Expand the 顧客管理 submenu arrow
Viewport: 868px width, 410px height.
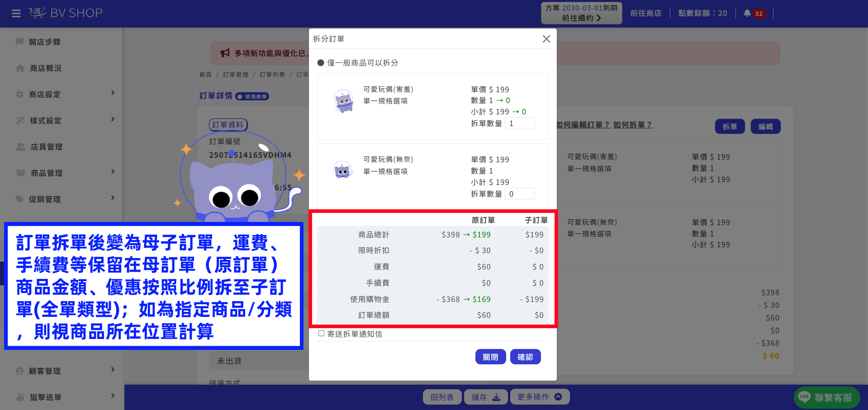tap(113, 370)
